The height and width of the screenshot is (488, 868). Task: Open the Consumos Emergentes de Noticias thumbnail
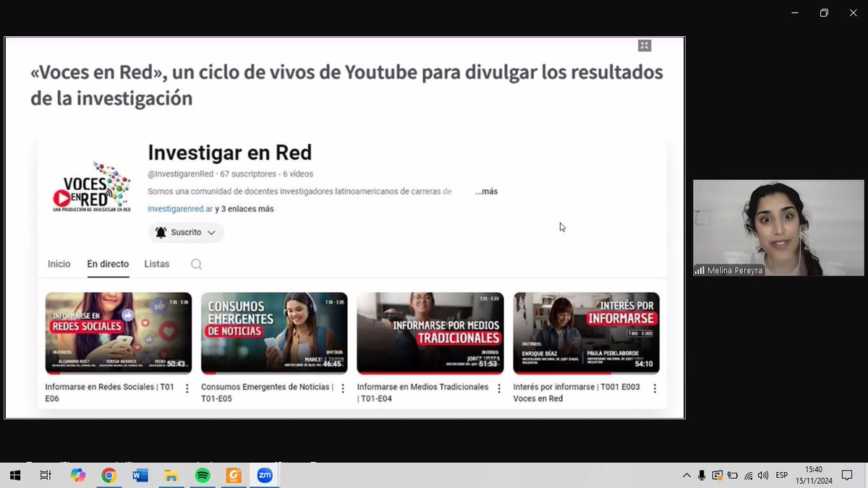click(x=274, y=333)
